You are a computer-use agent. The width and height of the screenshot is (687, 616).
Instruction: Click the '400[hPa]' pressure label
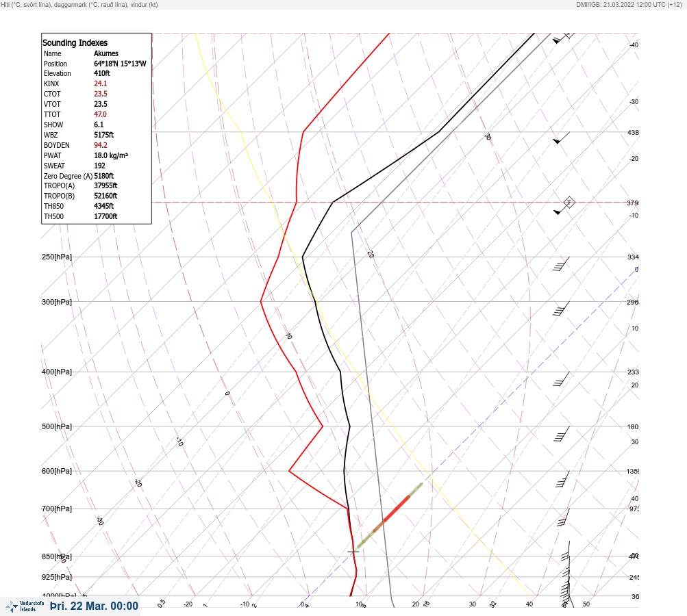[x=57, y=372]
